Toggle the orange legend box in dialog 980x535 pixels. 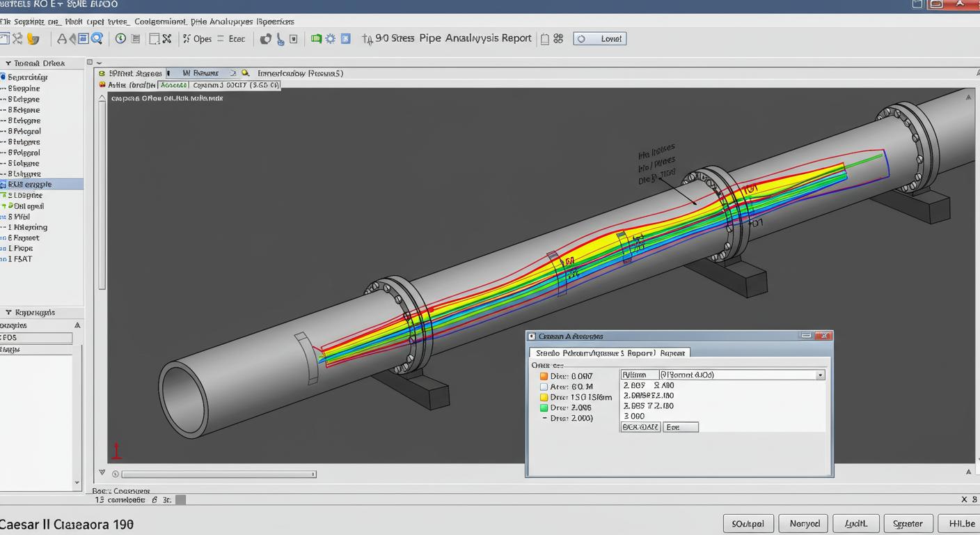(544, 376)
